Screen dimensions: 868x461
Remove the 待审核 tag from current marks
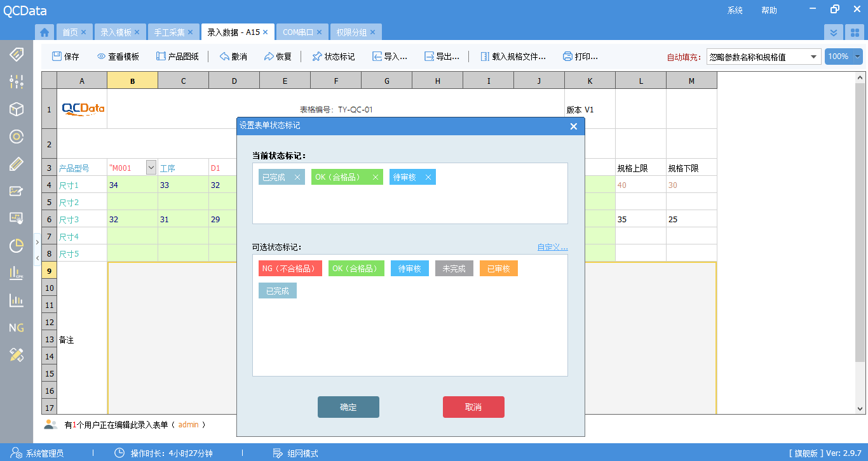(x=428, y=177)
